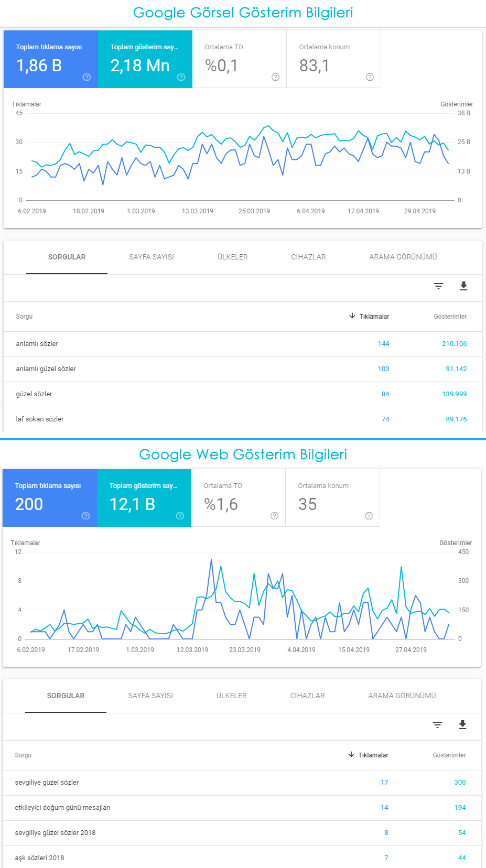Screen dimensions: 486x868
Task: Open CİHAZLAR tab in web section
Action: (x=308, y=696)
